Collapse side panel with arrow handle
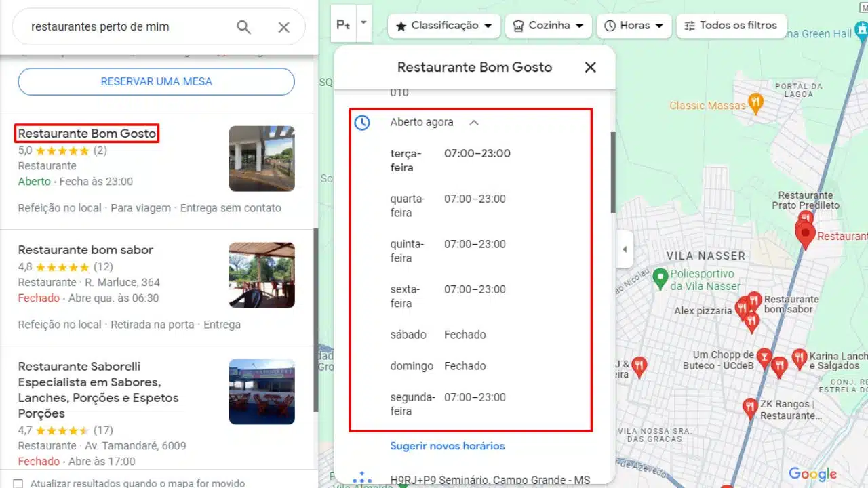 624,249
